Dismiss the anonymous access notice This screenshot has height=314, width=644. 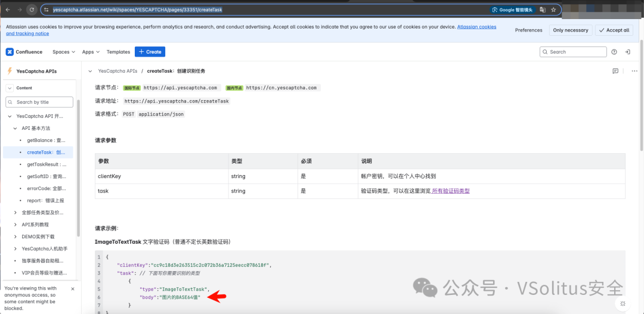pos(73,288)
